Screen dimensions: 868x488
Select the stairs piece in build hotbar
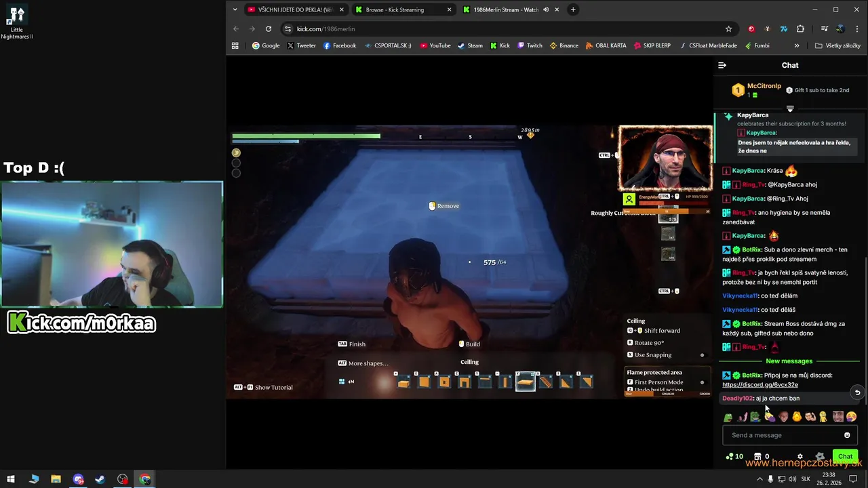click(x=545, y=382)
